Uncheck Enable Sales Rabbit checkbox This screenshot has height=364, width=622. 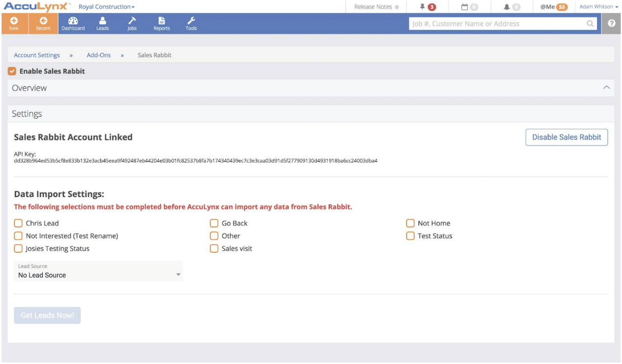pos(12,71)
